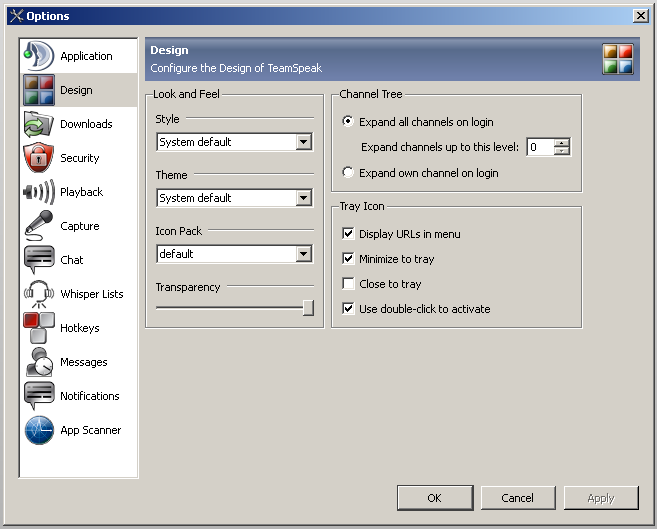Click the Playback speaker icon
The image size is (657, 529).
[x=39, y=192]
